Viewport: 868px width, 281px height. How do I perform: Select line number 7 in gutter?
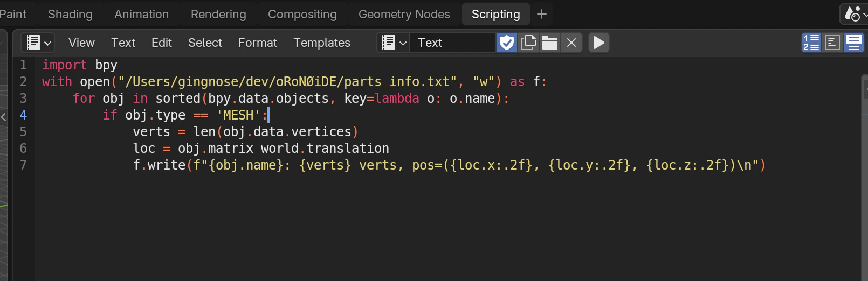click(x=23, y=165)
